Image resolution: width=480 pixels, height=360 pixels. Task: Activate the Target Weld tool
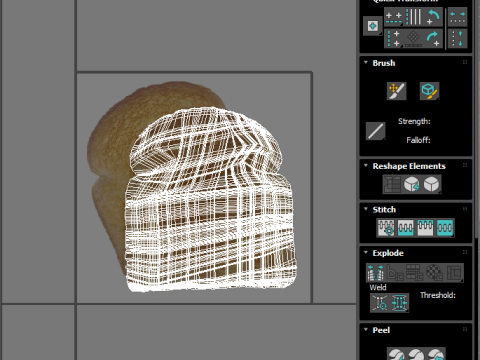tap(380, 303)
